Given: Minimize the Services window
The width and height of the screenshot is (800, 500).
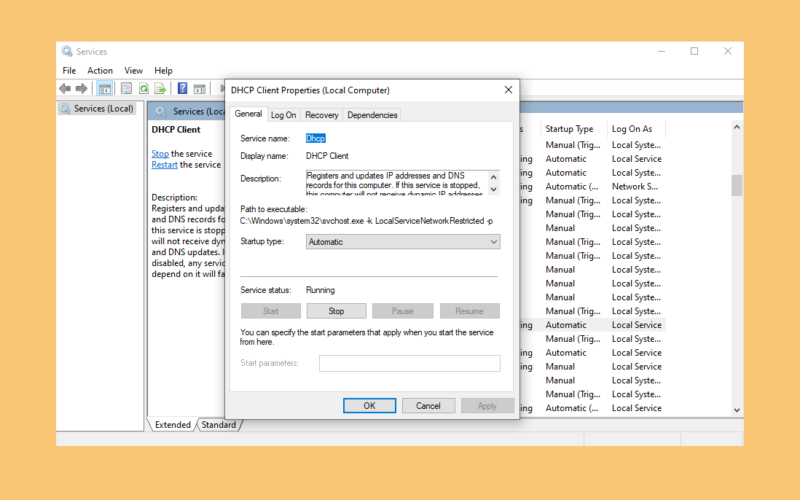Looking at the screenshot, I should pyautogui.click(x=662, y=51).
